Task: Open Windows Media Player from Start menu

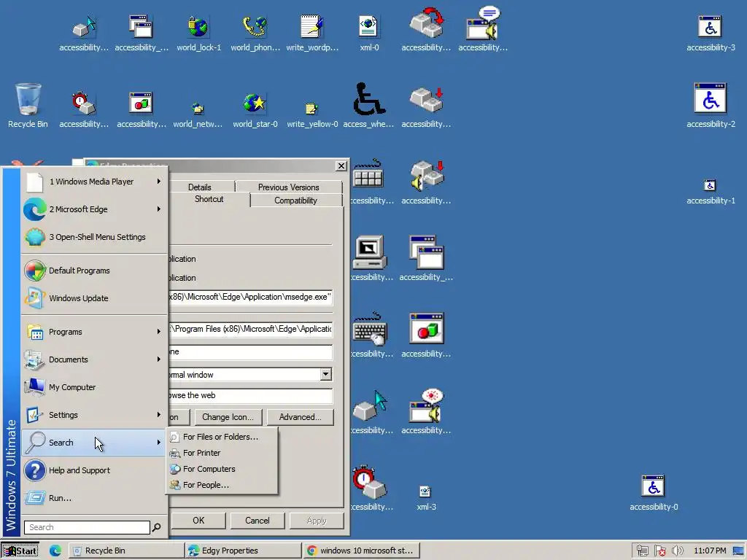Action: 94,182
